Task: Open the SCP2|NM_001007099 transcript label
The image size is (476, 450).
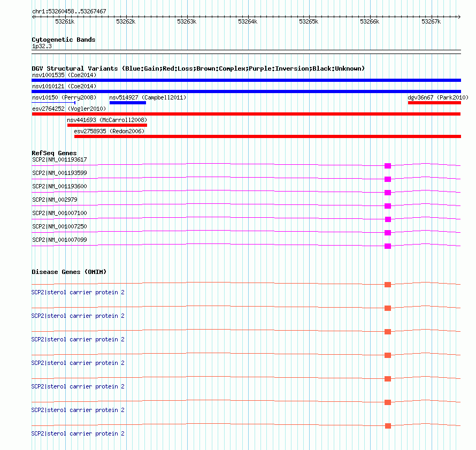Action: click(x=59, y=240)
